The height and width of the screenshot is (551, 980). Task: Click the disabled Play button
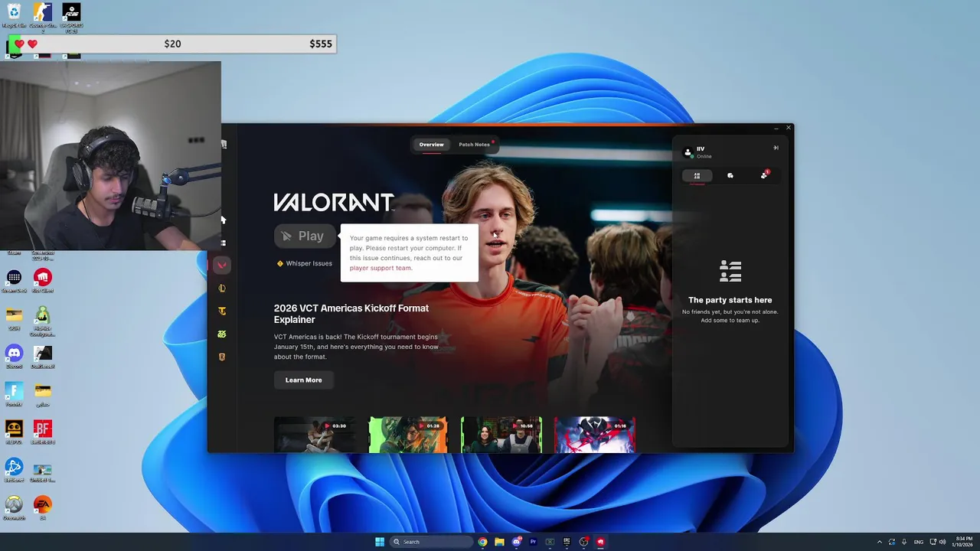point(305,236)
